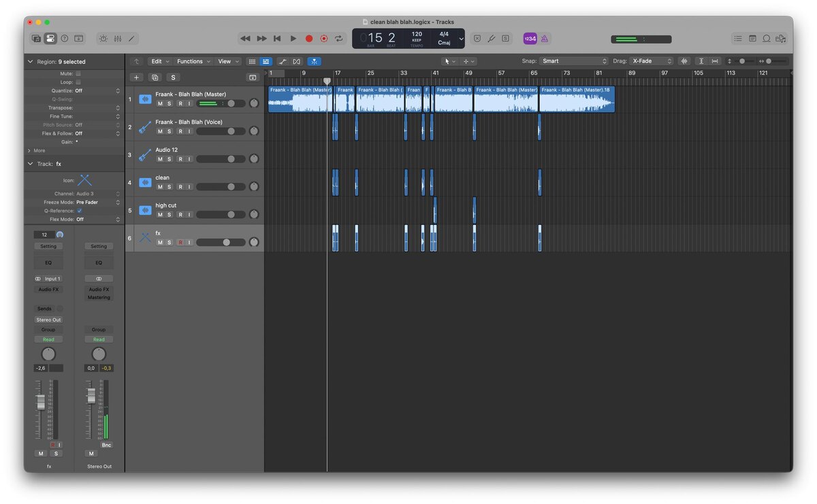
Task: Click the add track plus button
Action: pyautogui.click(x=136, y=78)
